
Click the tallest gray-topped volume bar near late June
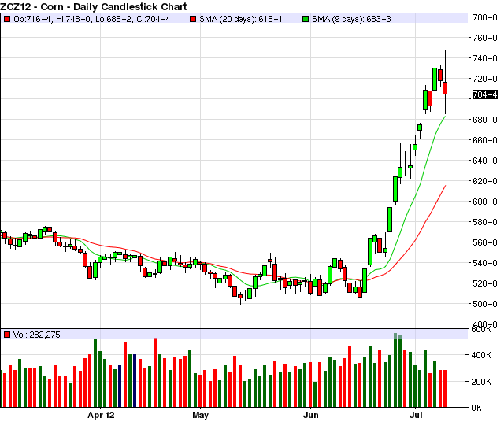[x=395, y=370]
